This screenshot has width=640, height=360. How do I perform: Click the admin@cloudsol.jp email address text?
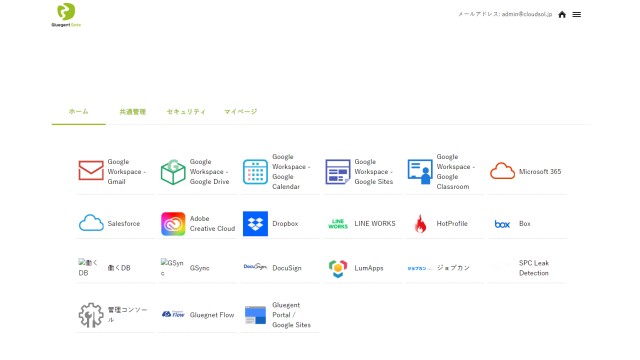(527, 14)
